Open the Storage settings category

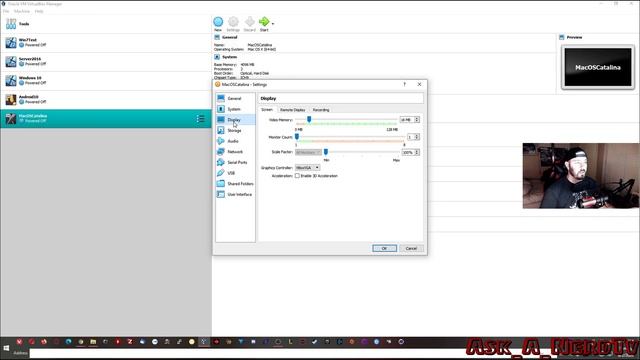[235, 130]
